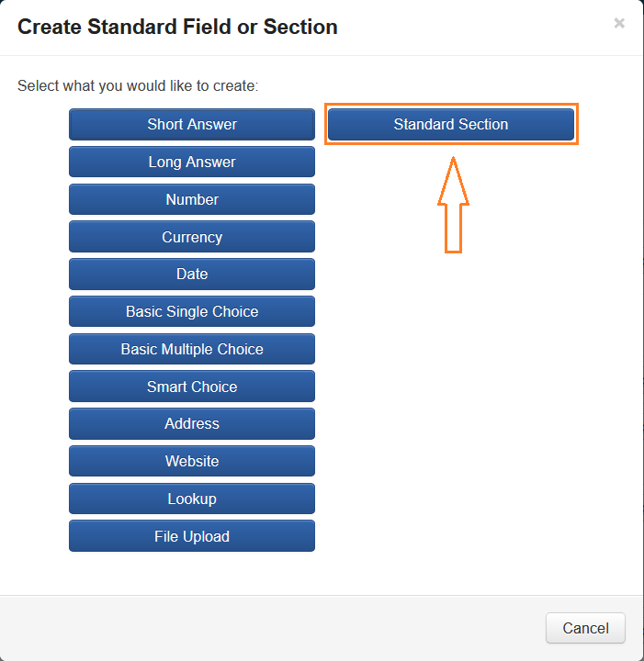Create a Lookup field

[x=192, y=499]
